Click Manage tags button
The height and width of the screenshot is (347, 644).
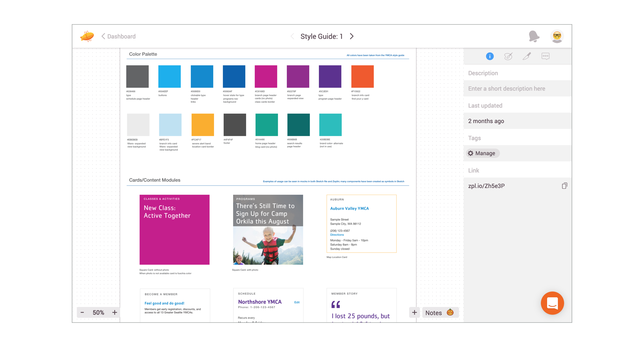(x=482, y=153)
